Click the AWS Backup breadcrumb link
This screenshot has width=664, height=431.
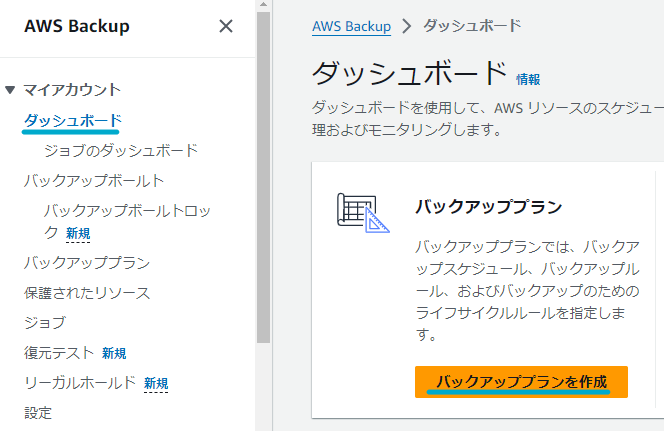click(351, 26)
